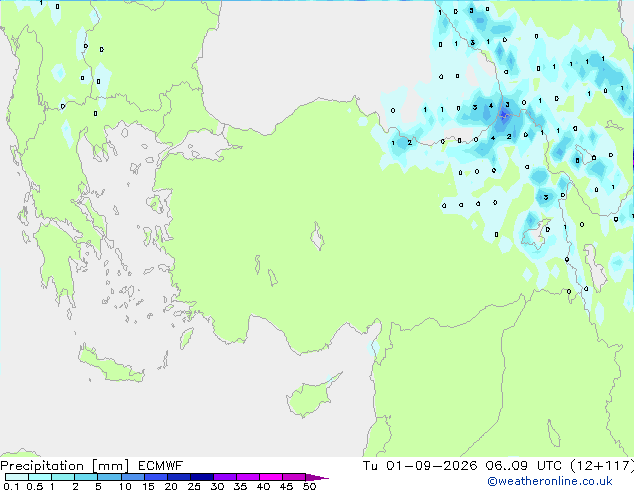Click the legend value '40'
634x490 pixels.
pyautogui.click(x=263, y=486)
